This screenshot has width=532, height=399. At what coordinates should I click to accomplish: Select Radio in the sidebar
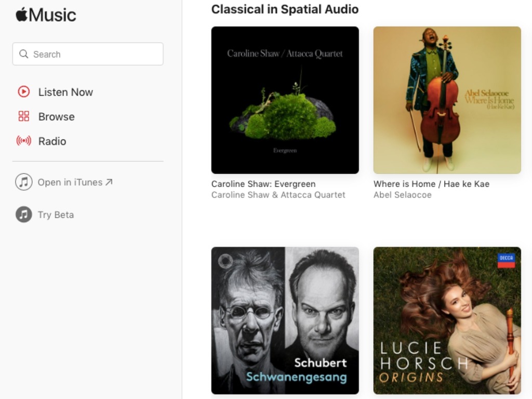tap(42, 141)
